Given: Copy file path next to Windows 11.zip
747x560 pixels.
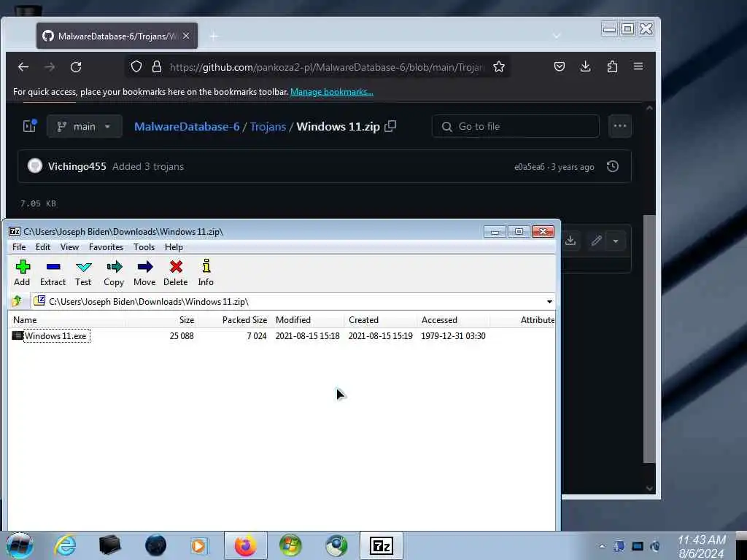Looking at the screenshot, I should tap(391, 126).
